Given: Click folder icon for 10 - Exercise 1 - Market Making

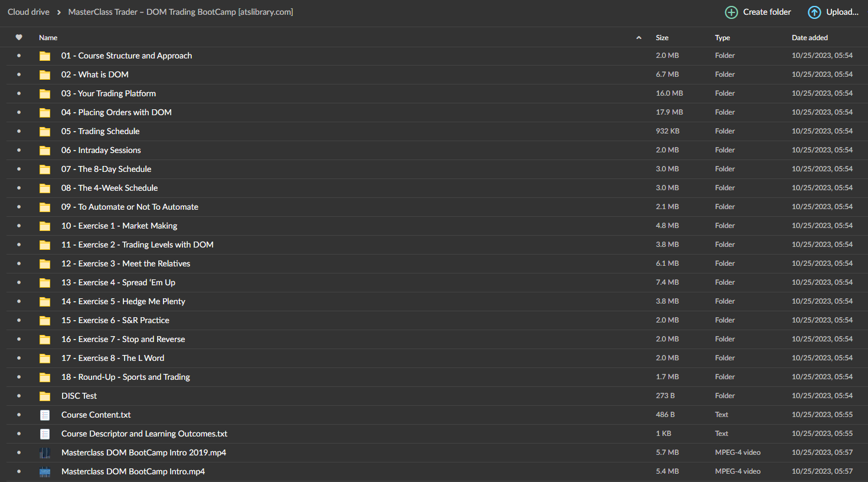Looking at the screenshot, I should [45, 226].
